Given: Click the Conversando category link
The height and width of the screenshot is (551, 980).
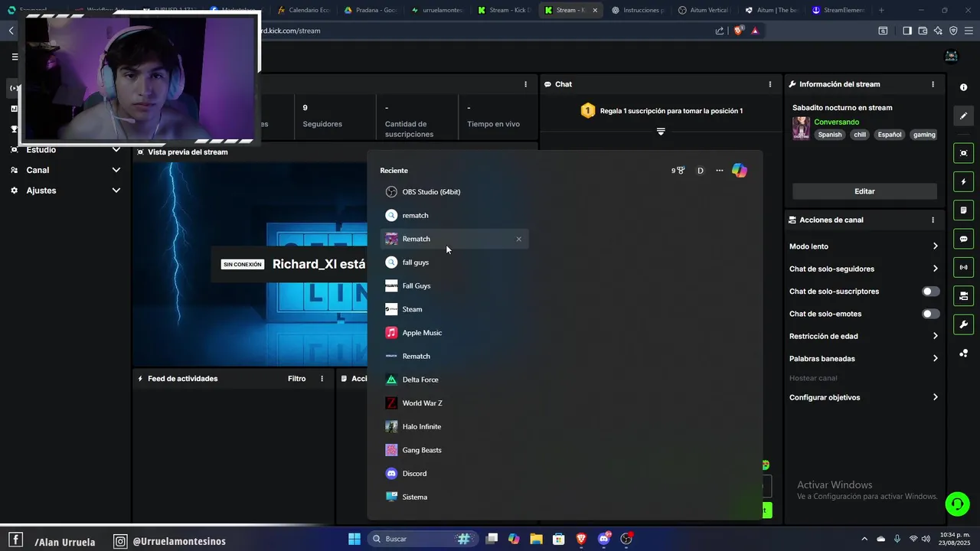Looking at the screenshot, I should pyautogui.click(x=836, y=122).
